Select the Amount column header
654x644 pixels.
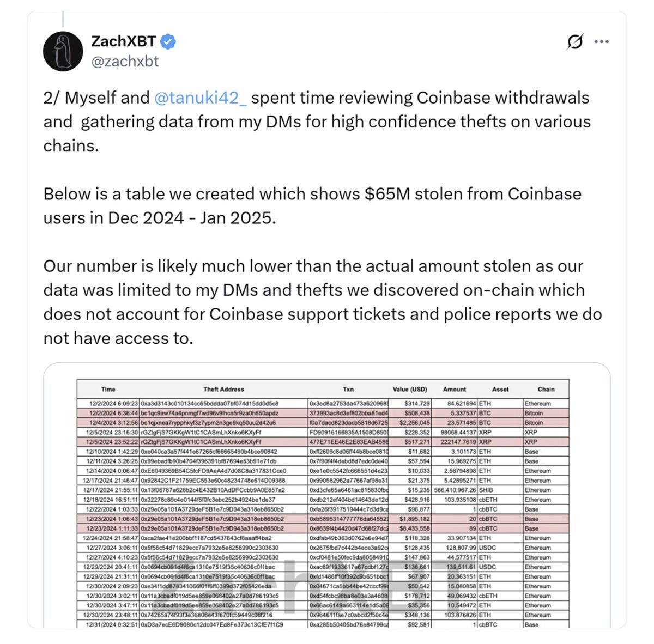(x=455, y=389)
